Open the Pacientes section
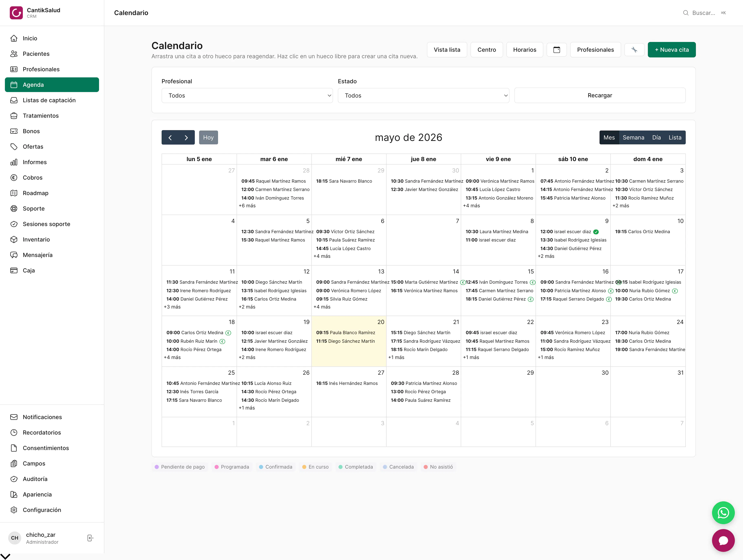 tap(52, 54)
